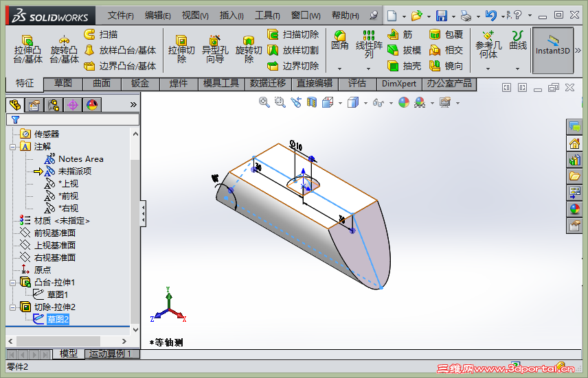Viewport: 588px width, 378px height.
Task: Switch to the 评估 tab
Action: [x=357, y=84]
